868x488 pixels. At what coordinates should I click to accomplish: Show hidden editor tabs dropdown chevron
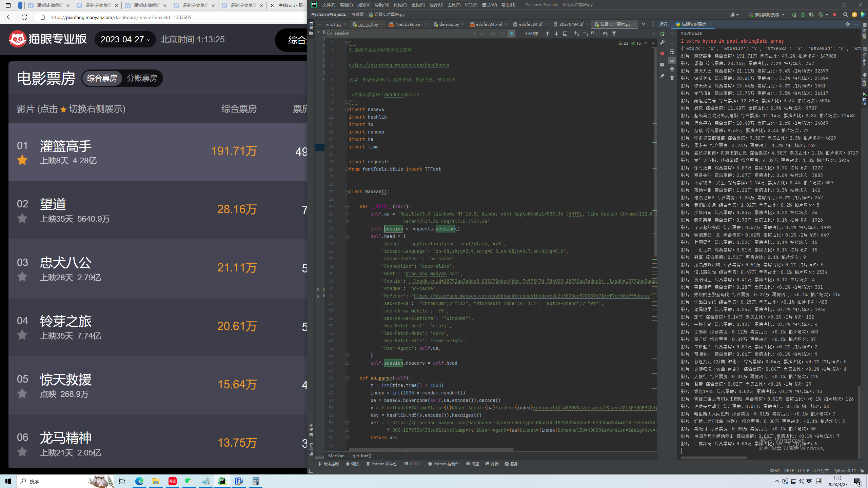pos(644,24)
